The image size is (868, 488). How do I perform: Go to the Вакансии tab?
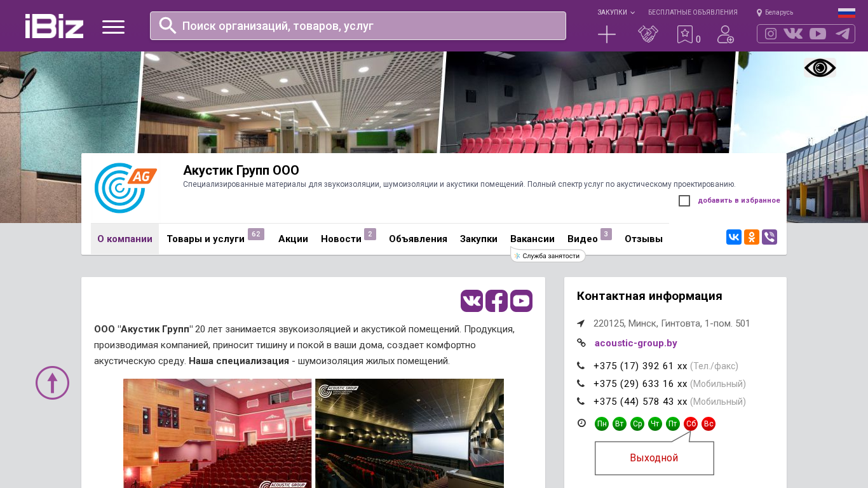point(532,239)
